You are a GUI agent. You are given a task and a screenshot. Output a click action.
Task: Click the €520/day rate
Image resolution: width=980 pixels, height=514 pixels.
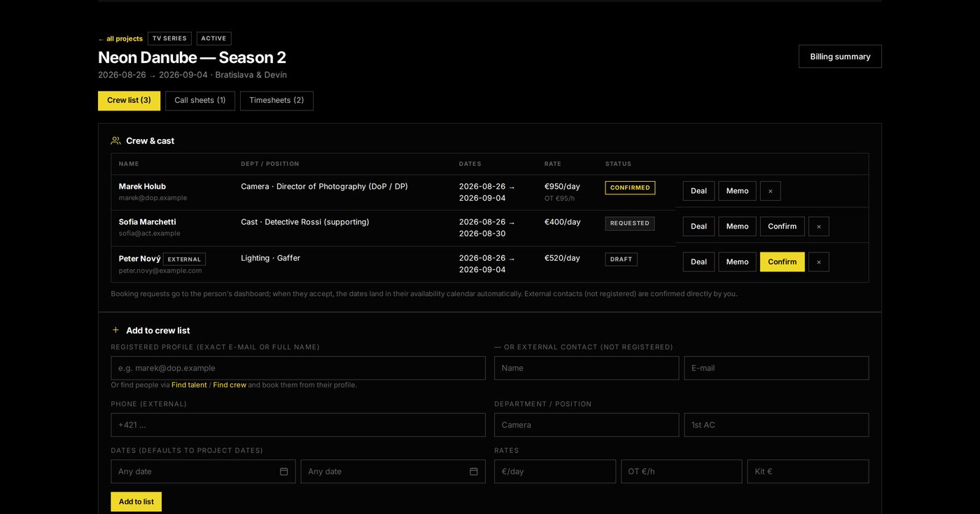pos(562,258)
